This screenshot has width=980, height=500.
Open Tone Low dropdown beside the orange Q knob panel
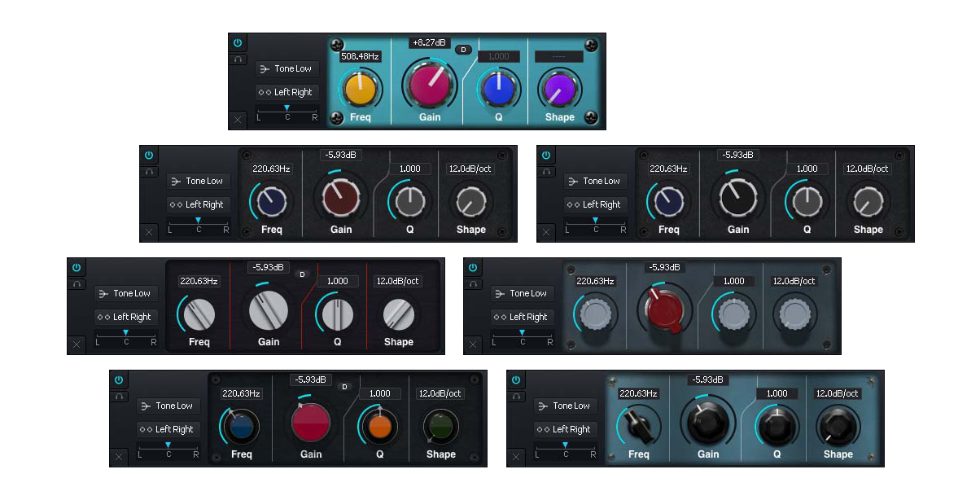167,406
